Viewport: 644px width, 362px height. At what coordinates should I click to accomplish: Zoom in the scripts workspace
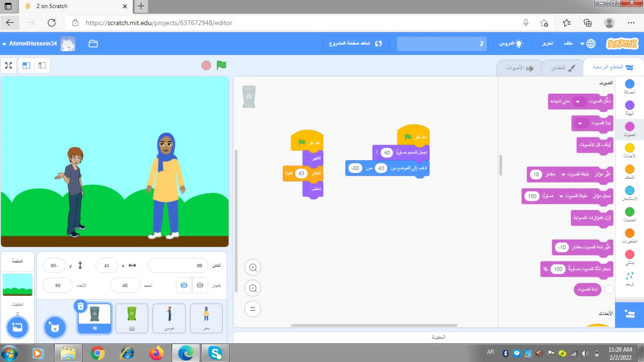click(253, 268)
